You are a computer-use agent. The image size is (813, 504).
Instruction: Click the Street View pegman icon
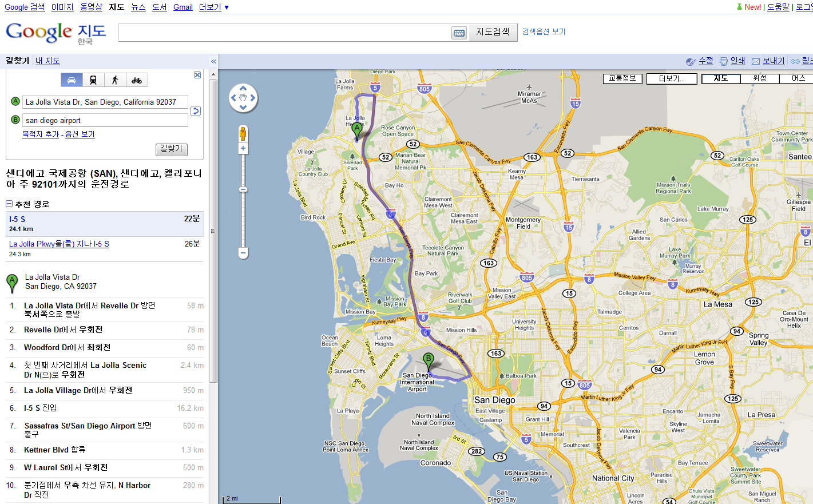(x=243, y=134)
